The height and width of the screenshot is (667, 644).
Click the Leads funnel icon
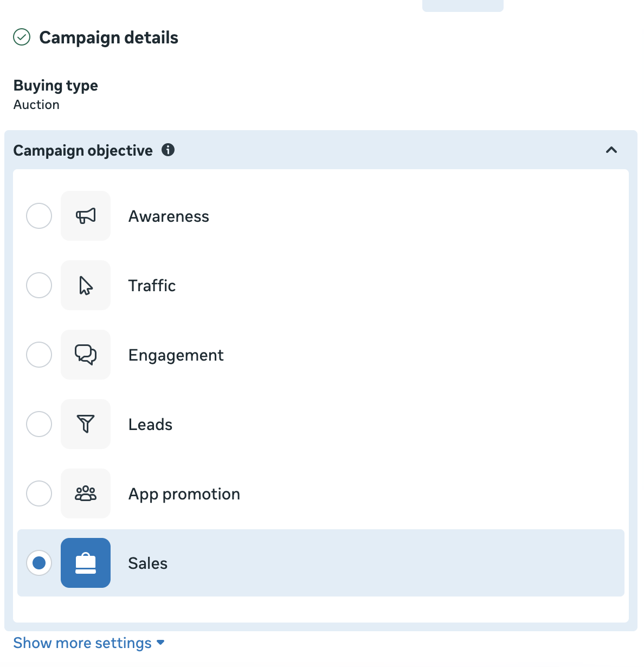click(x=85, y=424)
